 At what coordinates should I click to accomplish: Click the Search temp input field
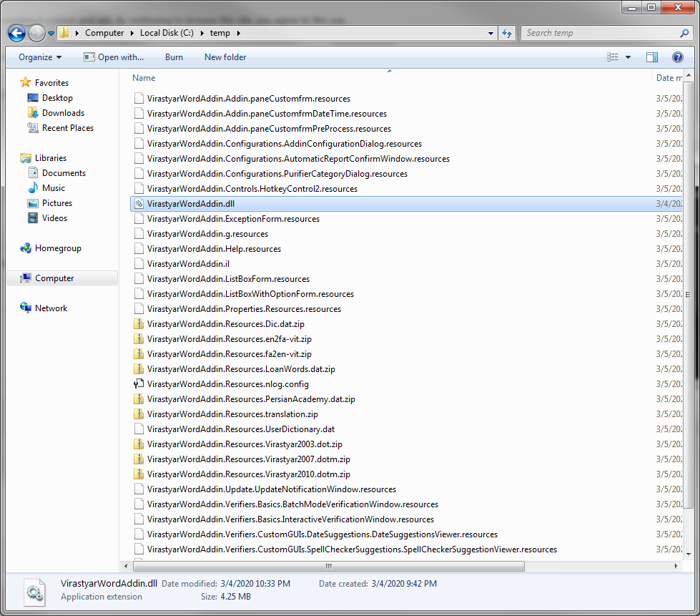(601, 33)
